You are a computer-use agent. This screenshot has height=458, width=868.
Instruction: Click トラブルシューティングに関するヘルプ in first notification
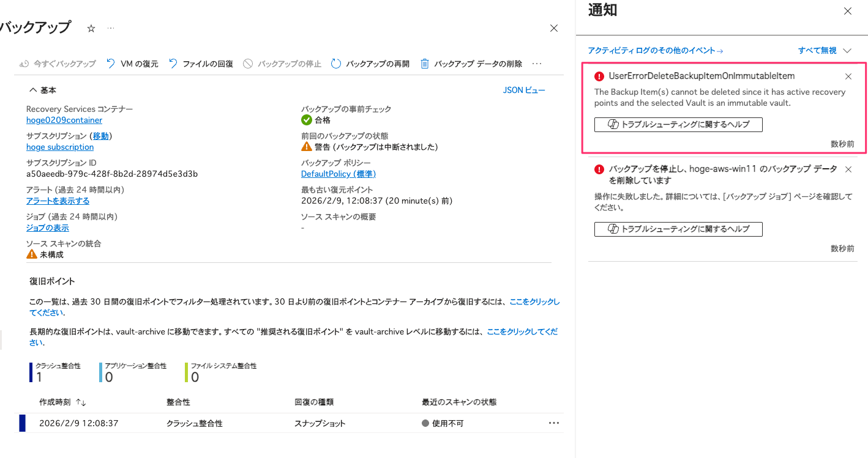(x=678, y=124)
